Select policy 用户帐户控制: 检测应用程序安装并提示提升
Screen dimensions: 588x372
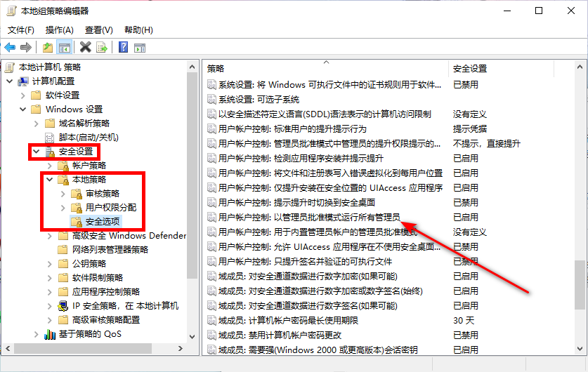tap(301, 159)
